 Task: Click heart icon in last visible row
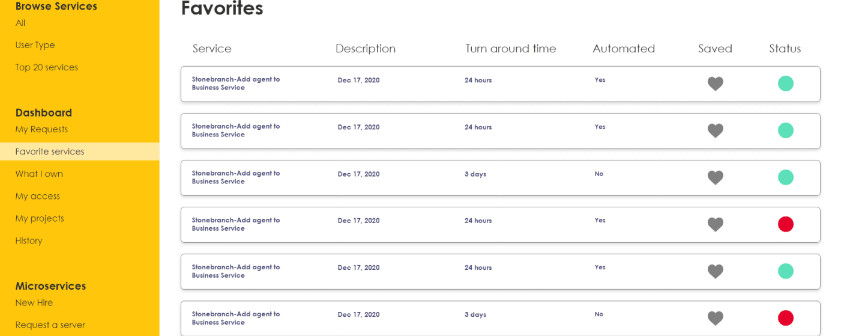[x=715, y=318]
